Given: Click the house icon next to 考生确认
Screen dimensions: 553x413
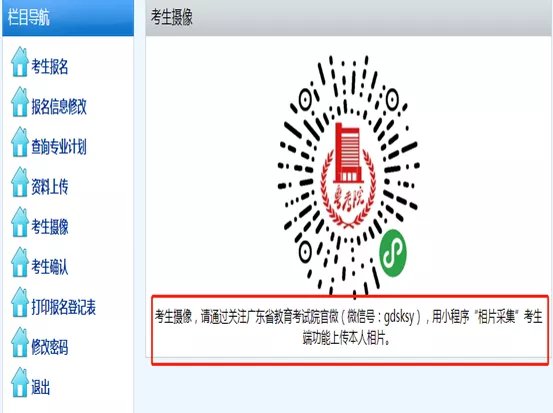Looking at the screenshot, I should tap(19, 262).
